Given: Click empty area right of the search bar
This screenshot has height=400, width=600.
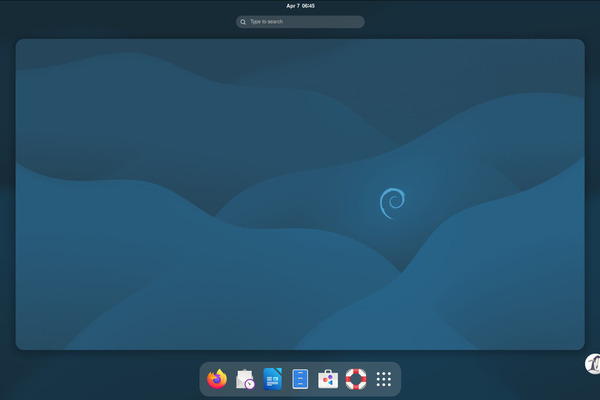Looking at the screenshot, I should coord(450,21).
